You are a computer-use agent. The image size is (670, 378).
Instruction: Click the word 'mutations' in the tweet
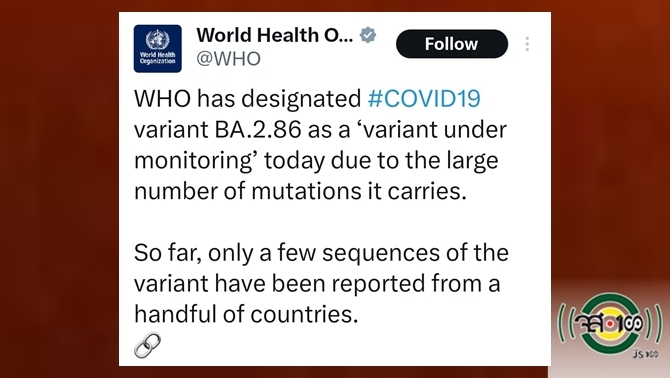click(306, 191)
